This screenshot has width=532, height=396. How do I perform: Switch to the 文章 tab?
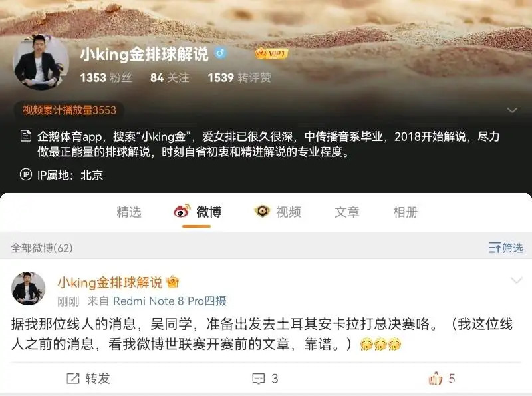[x=346, y=212]
